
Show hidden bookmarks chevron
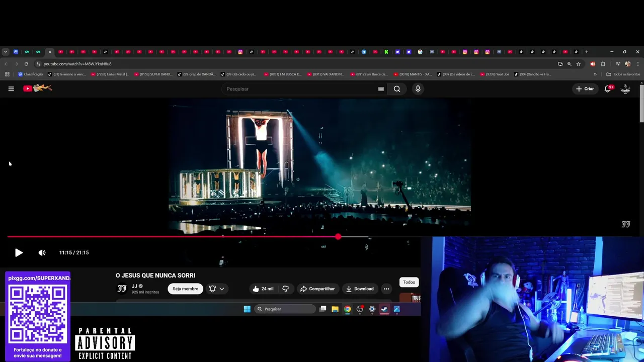point(595,74)
